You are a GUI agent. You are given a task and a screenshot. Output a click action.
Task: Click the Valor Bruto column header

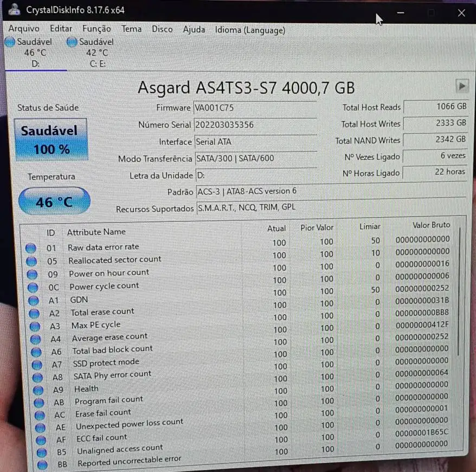(x=431, y=225)
